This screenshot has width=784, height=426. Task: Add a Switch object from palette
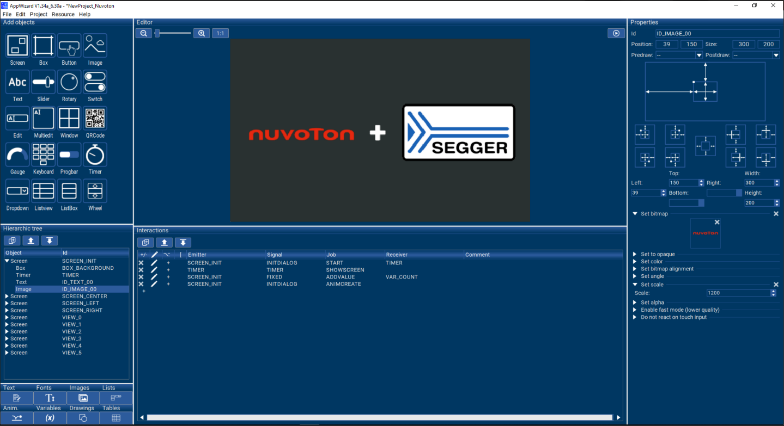[x=95, y=81]
